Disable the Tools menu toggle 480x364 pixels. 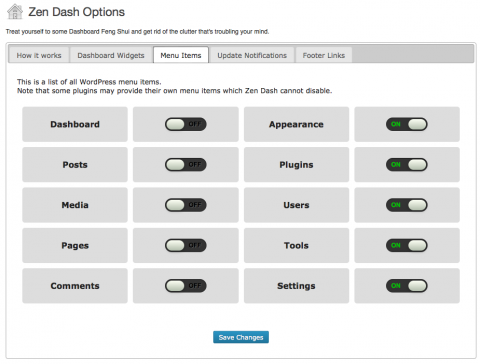pos(407,245)
